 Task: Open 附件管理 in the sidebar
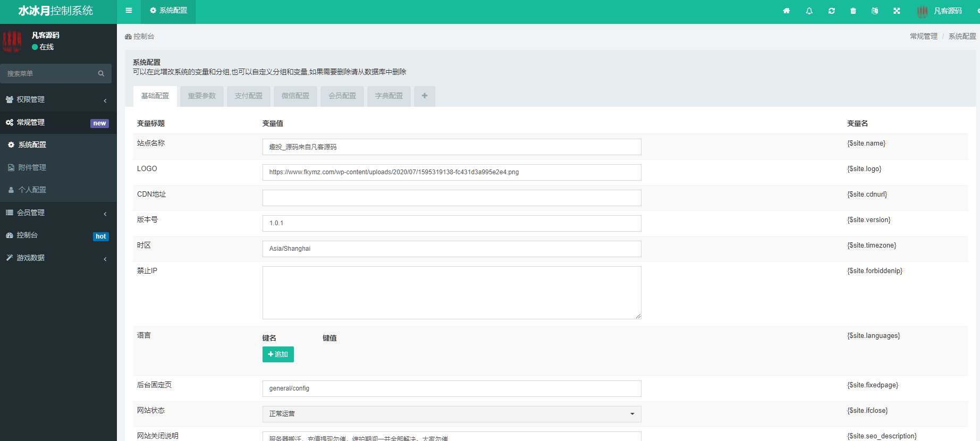point(32,167)
